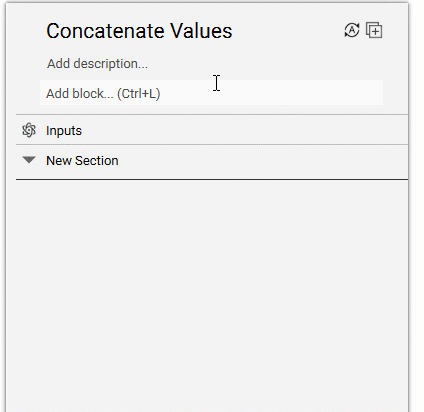Rename by clicking New Section text

[82, 161]
